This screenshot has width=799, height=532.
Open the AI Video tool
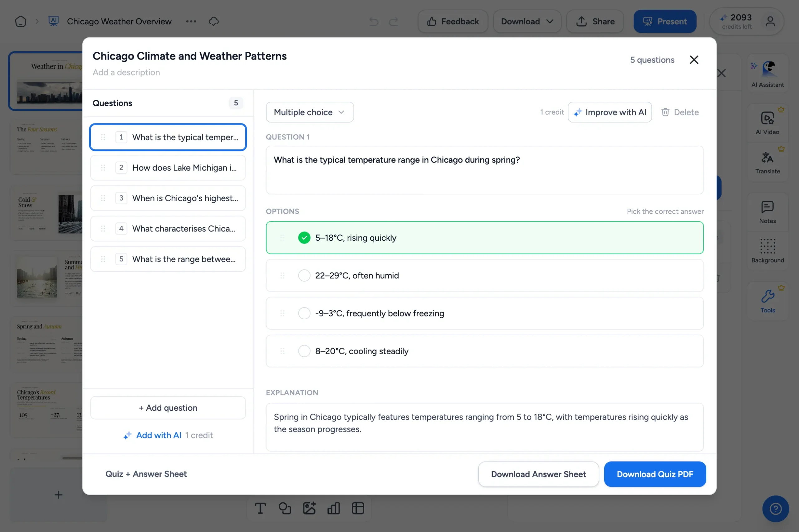coord(767,123)
